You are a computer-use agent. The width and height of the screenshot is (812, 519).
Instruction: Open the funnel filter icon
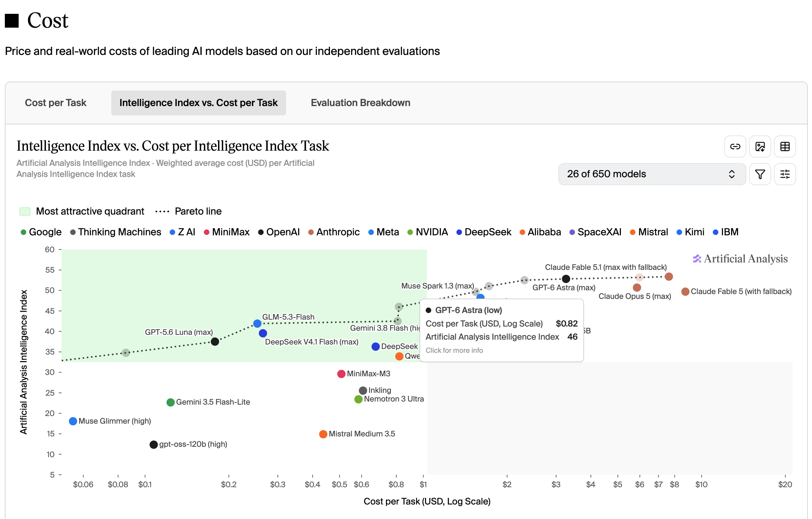pyautogui.click(x=760, y=174)
